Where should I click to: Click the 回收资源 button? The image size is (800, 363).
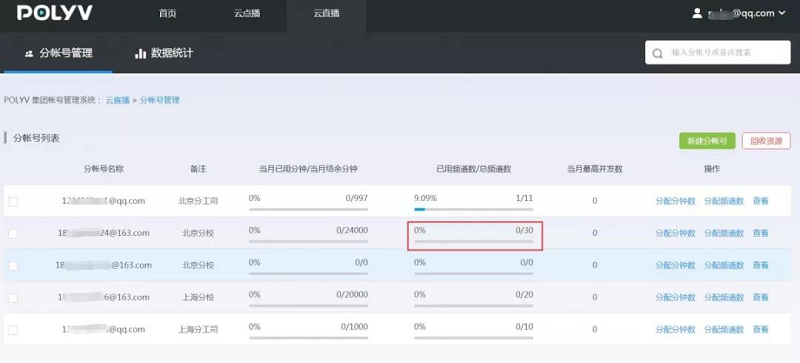tap(766, 141)
